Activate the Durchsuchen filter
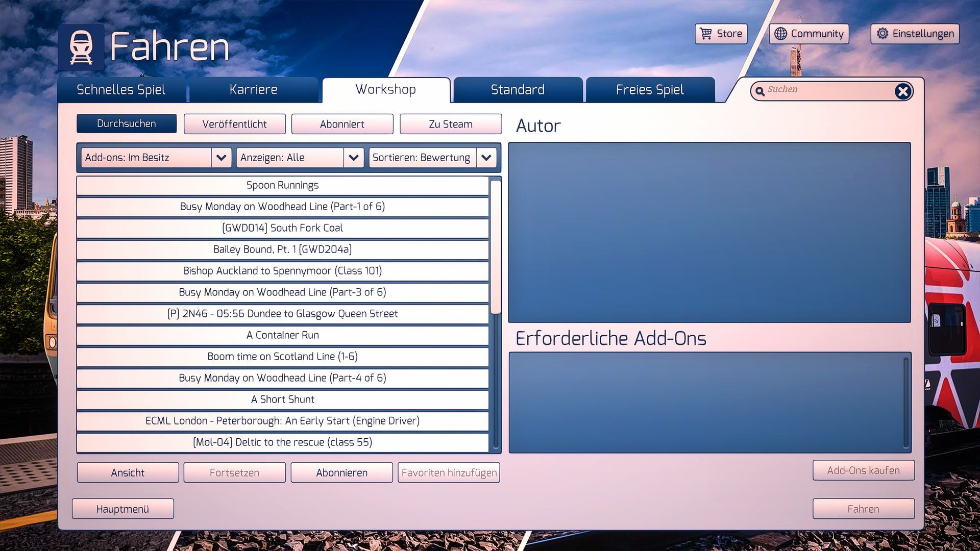Viewport: 980px width, 551px height. click(x=127, y=123)
